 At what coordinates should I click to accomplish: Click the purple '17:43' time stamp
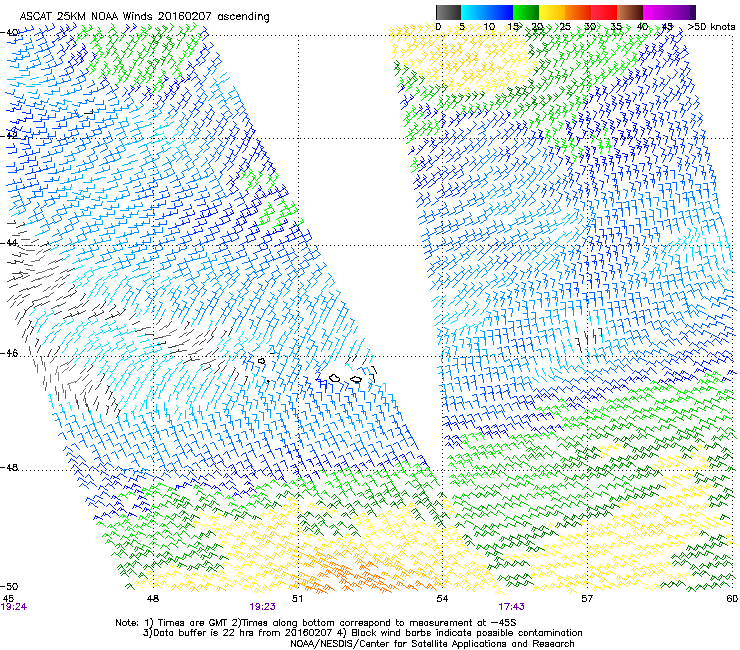tap(512, 607)
